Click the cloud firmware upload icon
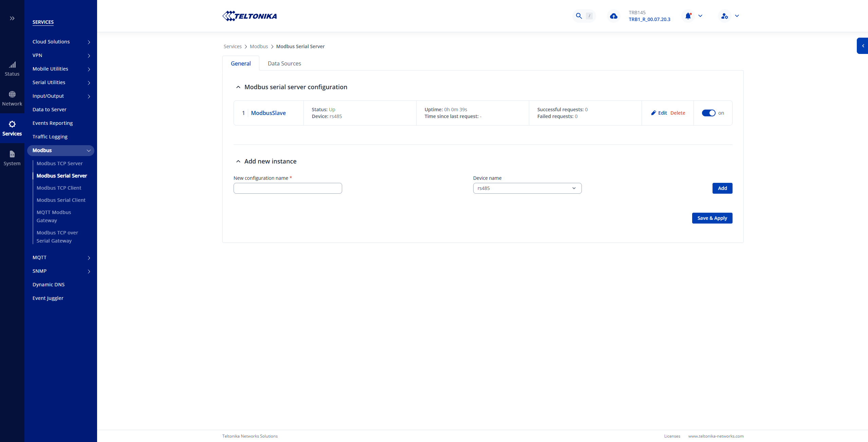Image resolution: width=868 pixels, height=442 pixels. [x=613, y=16]
